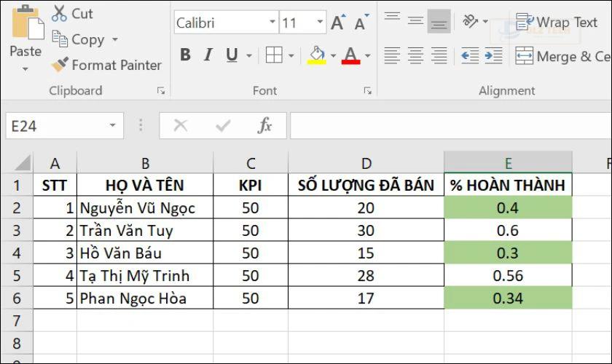
Task: Expand the Fill Color dropdown arrow
Action: (334, 56)
